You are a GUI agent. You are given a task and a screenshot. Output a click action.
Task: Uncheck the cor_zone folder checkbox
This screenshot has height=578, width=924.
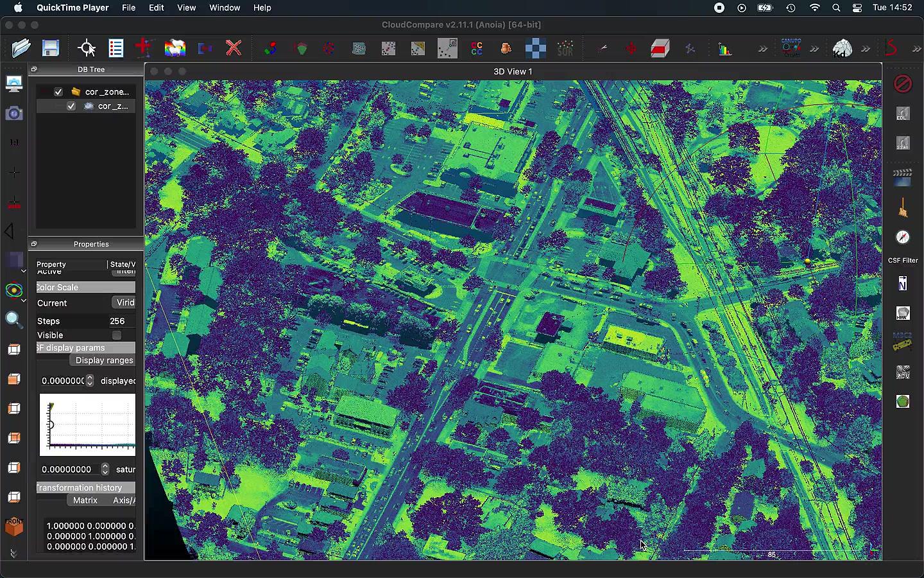tap(58, 92)
